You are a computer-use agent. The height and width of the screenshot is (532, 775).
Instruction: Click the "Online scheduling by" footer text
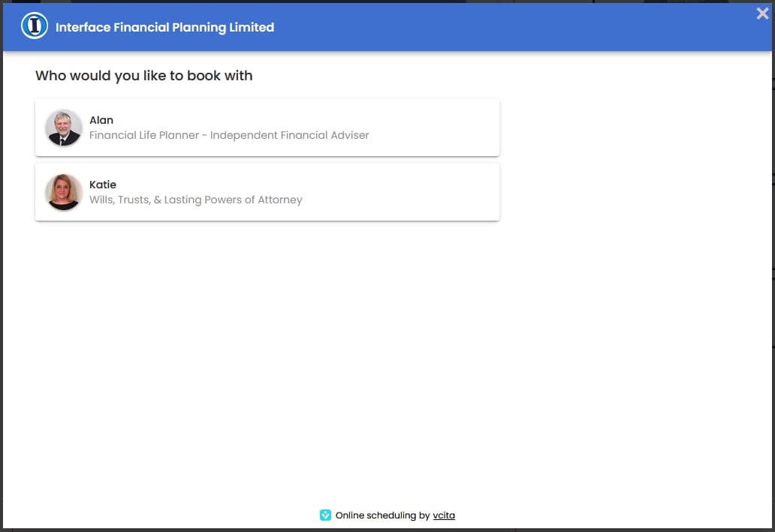click(382, 515)
